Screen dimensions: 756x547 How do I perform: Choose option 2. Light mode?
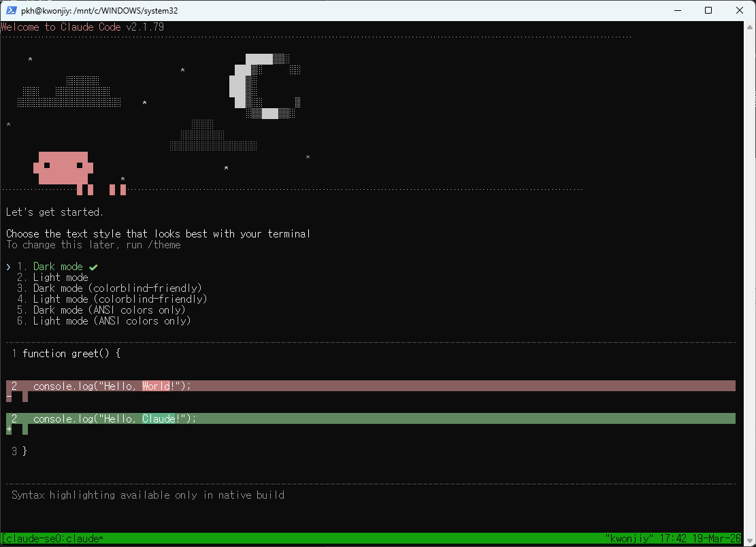click(x=52, y=278)
